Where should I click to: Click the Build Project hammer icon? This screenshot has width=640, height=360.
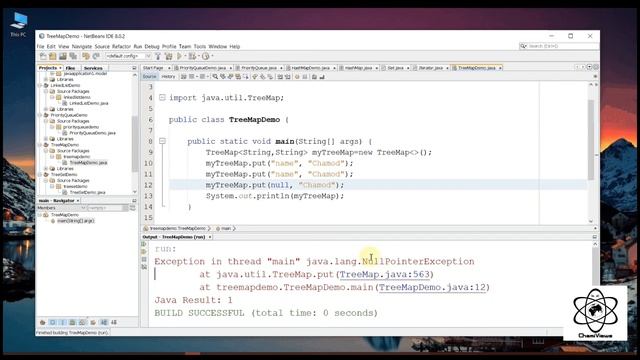point(158,56)
